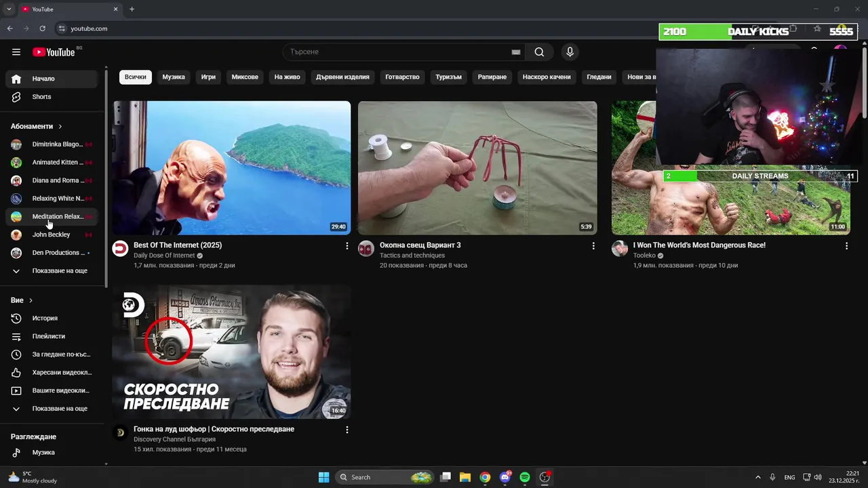Image resolution: width=868 pixels, height=488 pixels.
Task: Open a new browser tab
Action: (132, 9)
